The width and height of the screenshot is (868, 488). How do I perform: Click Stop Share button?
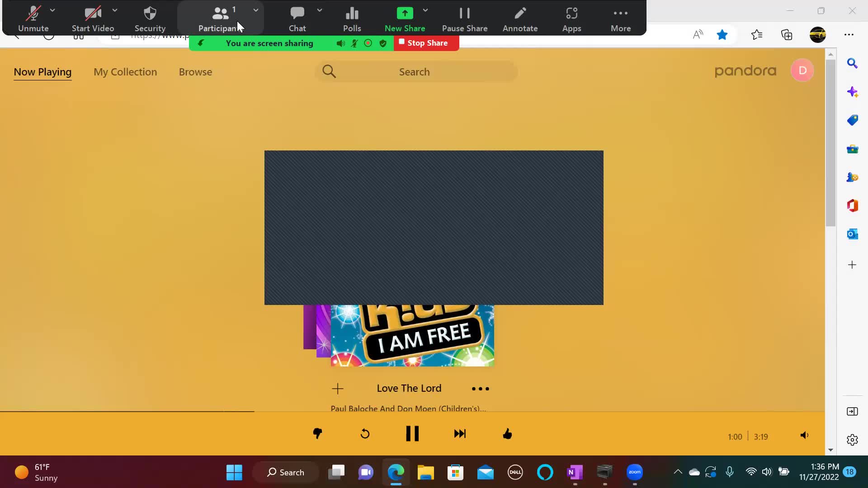[x=426, y=43]
